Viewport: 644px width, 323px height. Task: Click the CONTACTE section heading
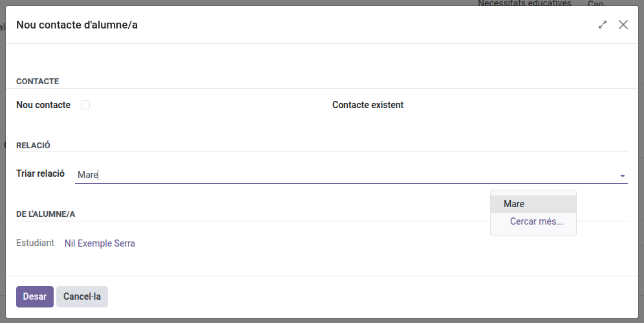38,82
